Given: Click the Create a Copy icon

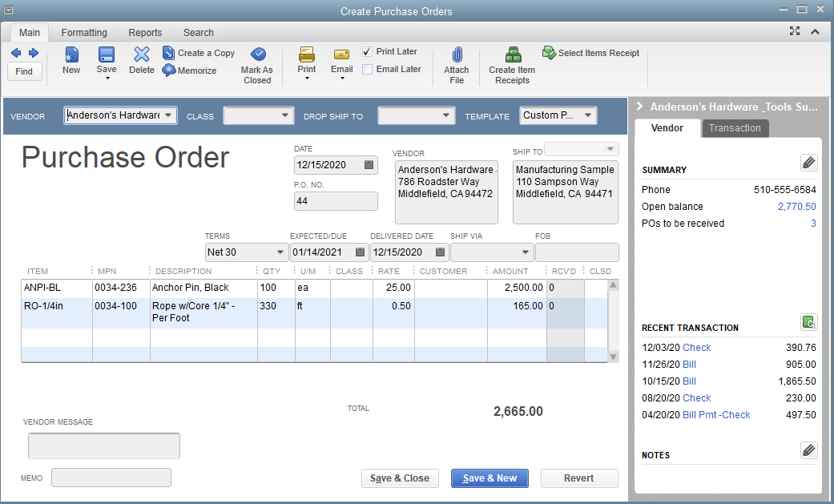Looking at the screenshot, I should (x=169, y=53).
